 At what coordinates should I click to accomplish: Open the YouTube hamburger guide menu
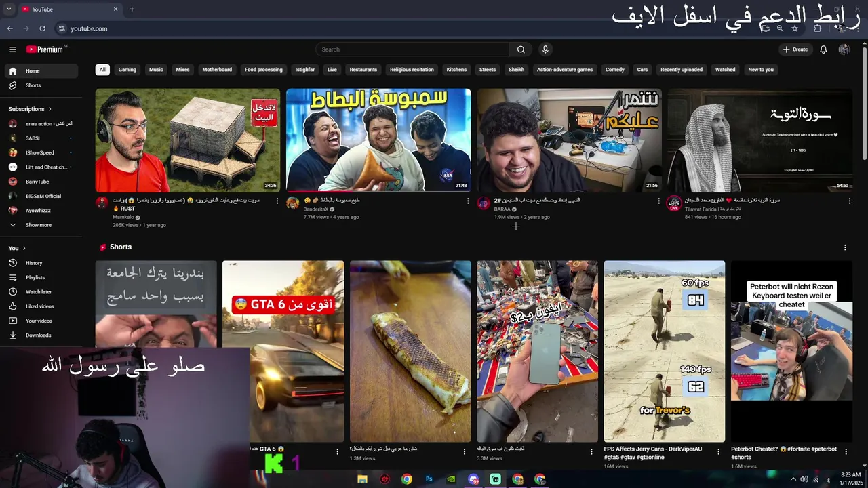pos(12,49)
